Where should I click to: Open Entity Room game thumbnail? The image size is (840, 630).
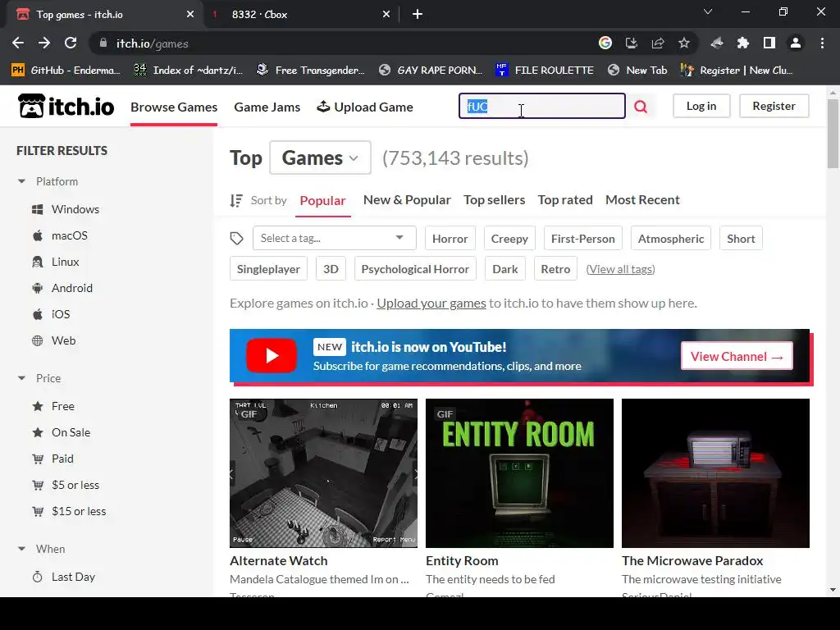point(519,473)
